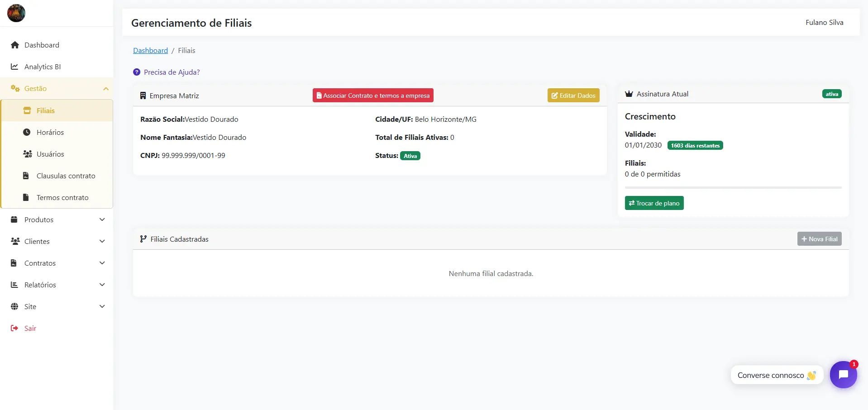Click the Editar Dados button
Image resolution: width=868 pixels, height=410 pixels.
(573, 95)
